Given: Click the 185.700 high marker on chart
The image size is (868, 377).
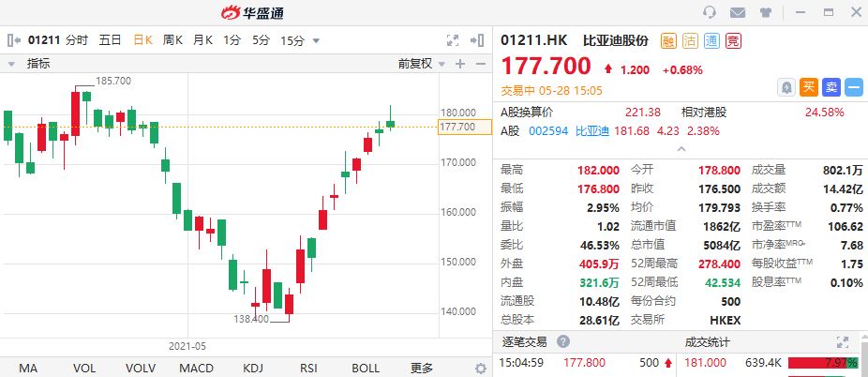Looking at the screenshot, I should point(112,81).
